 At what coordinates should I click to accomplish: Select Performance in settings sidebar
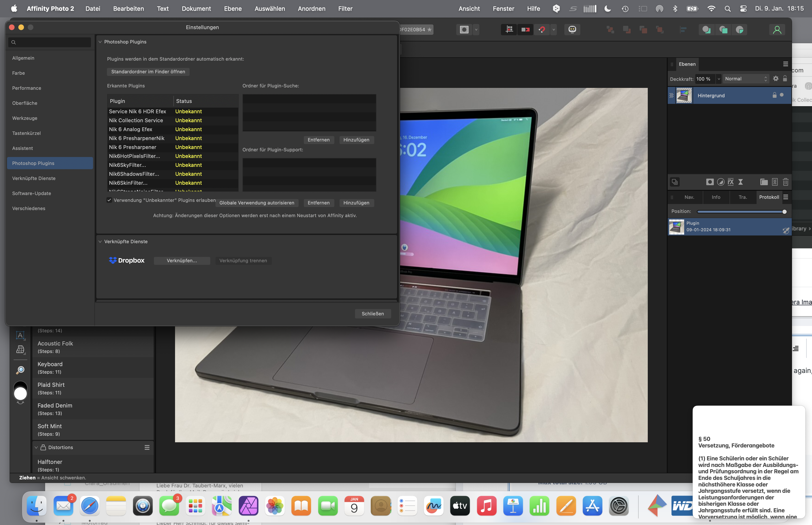tap(50, 88)
